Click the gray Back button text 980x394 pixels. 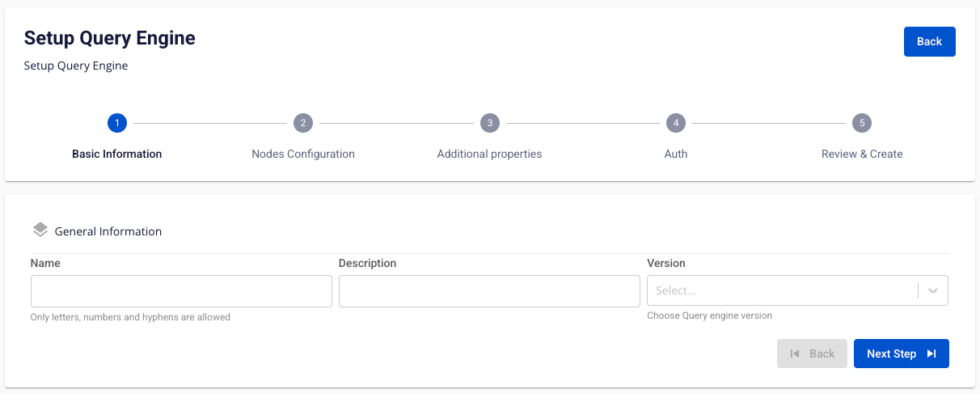point(822,354)
